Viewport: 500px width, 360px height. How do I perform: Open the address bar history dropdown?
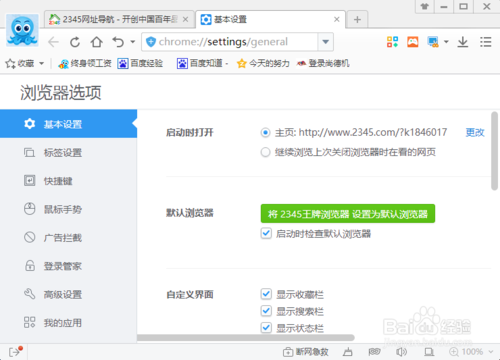[x=326, y=42]
